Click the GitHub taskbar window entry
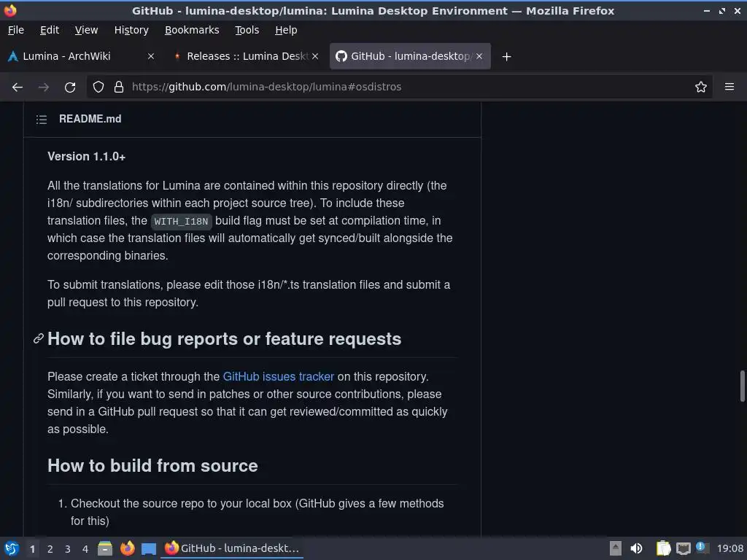Viewport: 747px width, 560px height. (233, 548)
